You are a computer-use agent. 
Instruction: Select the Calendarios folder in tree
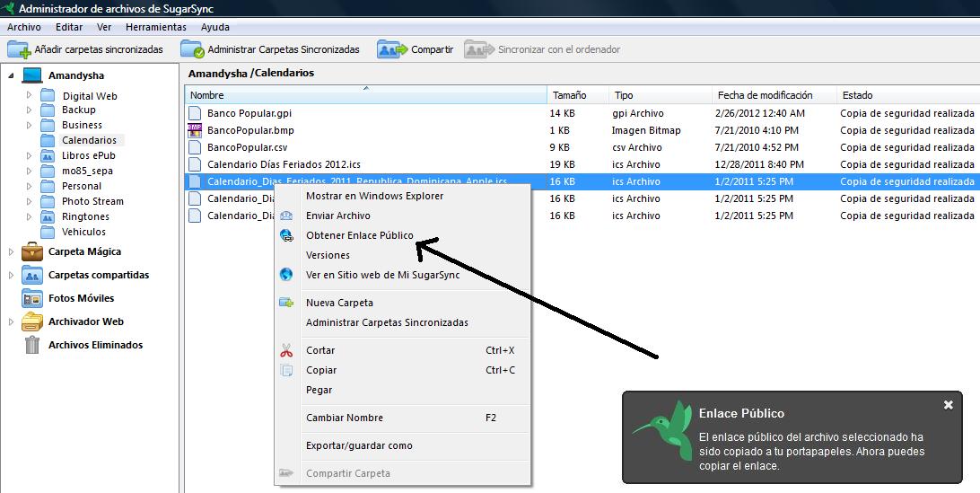point(89,140)
